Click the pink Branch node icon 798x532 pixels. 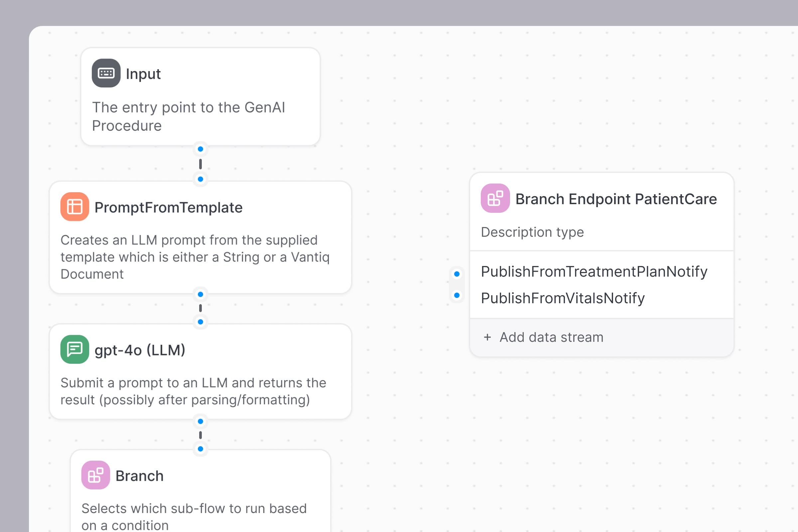[x=96, y=475]
